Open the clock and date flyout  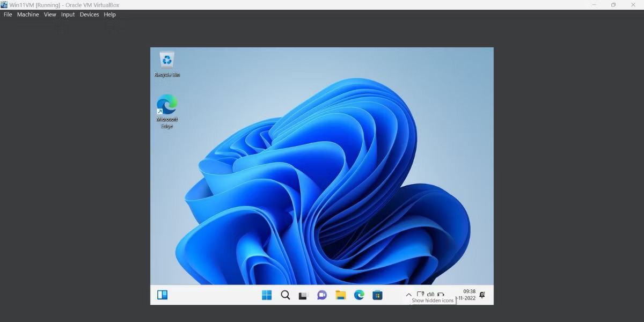click(x=466, y=295)
